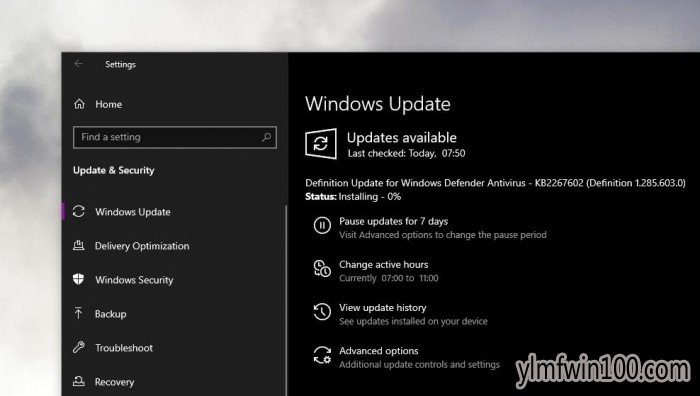Open View update history
This screenshot has height=396, width=700.
(383, 308)
